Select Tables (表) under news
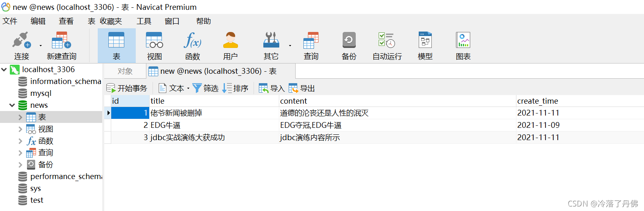 click(x=42, y=117)
